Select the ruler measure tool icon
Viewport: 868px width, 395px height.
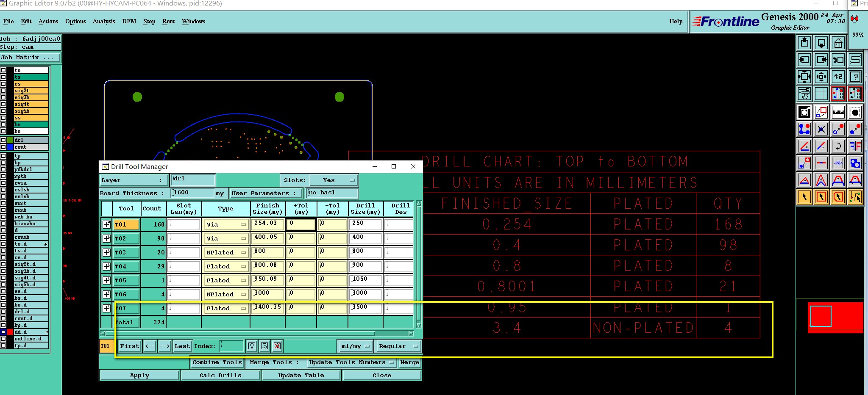[x=838, y=112]
